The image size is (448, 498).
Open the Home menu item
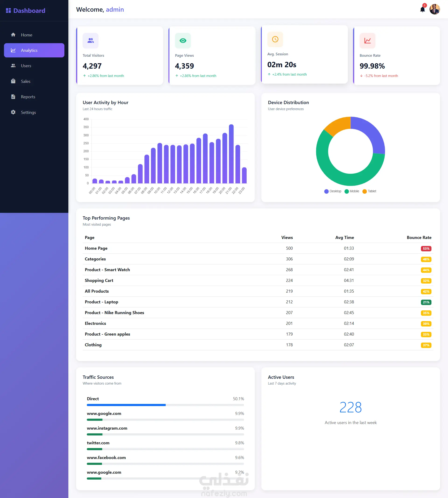tap(34, 35)
